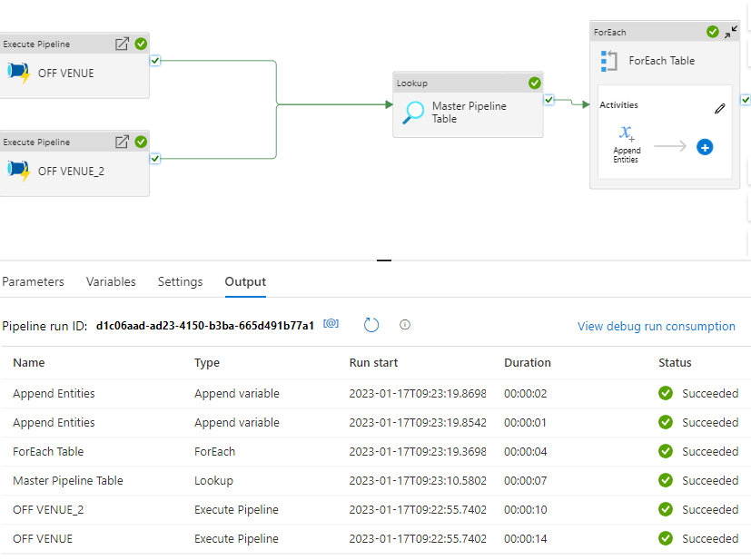Viewport: 751px width, 560px height.
Task: Switch to the Parameters tab
Action: pos(33,281)
